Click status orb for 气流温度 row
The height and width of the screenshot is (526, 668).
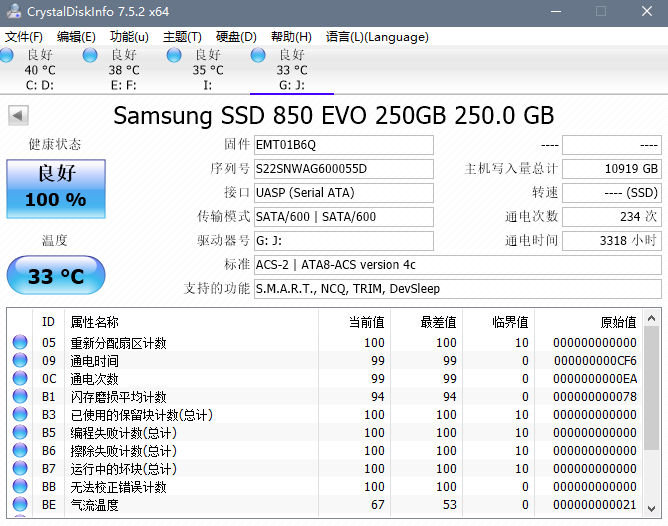(x=20, y=505)
